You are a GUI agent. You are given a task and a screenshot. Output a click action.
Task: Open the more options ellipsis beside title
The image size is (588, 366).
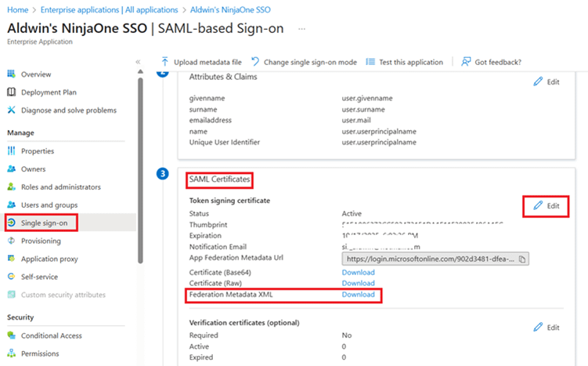[x=301, y=29]
